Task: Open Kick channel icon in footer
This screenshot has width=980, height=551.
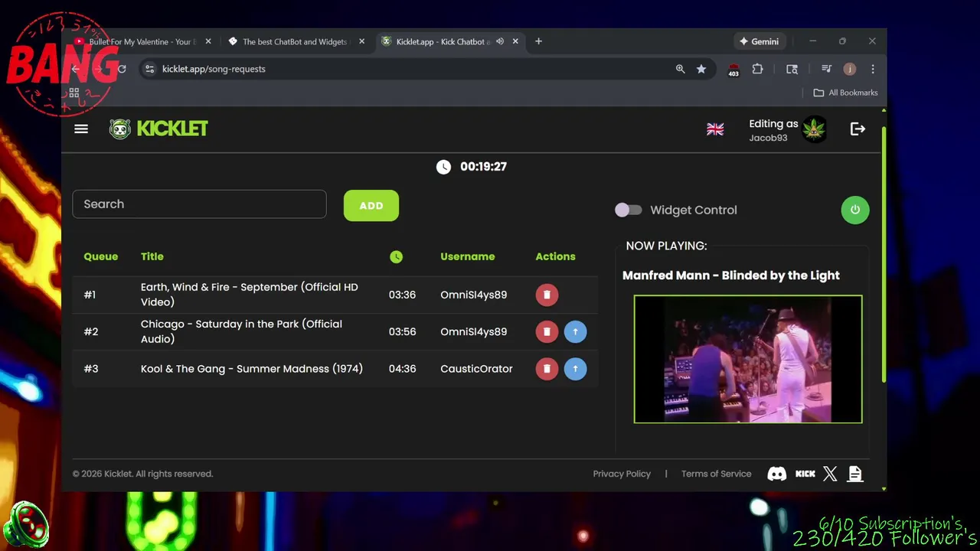Action: [x=805, y=474]
